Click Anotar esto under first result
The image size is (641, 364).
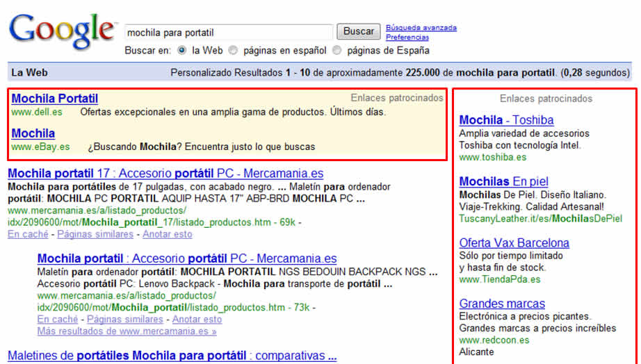(x=167, y=234)
